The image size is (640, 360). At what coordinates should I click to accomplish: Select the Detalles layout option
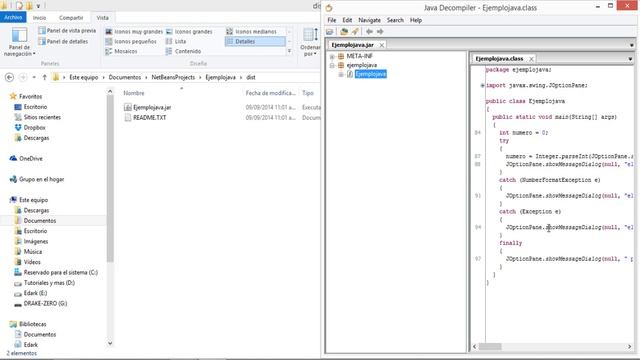click(x=255, y=41)
